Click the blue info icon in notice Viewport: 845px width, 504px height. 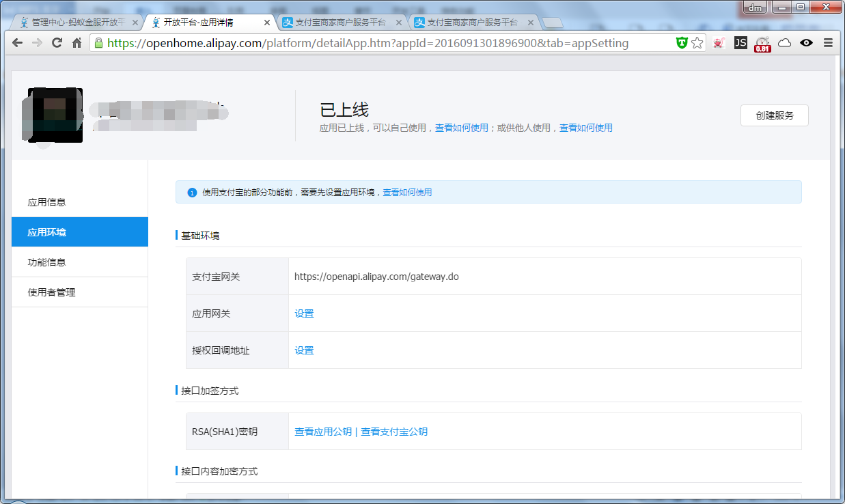point(192,193)
